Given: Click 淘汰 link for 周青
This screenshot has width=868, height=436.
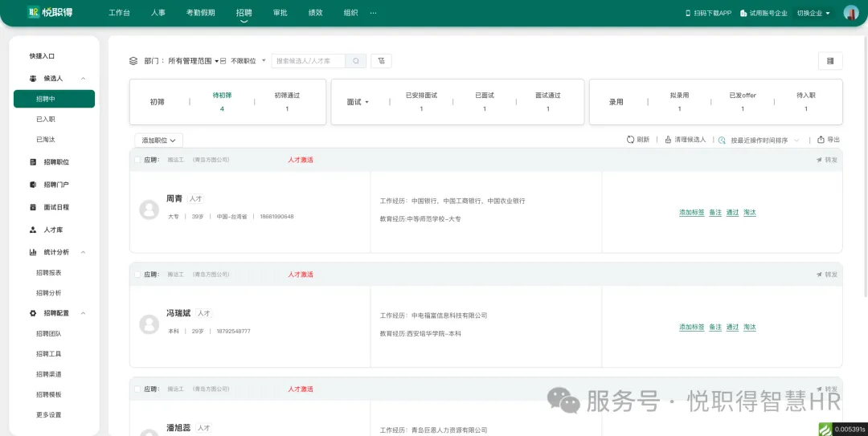Looking at the screenshot, I should [x=750, y=213].
